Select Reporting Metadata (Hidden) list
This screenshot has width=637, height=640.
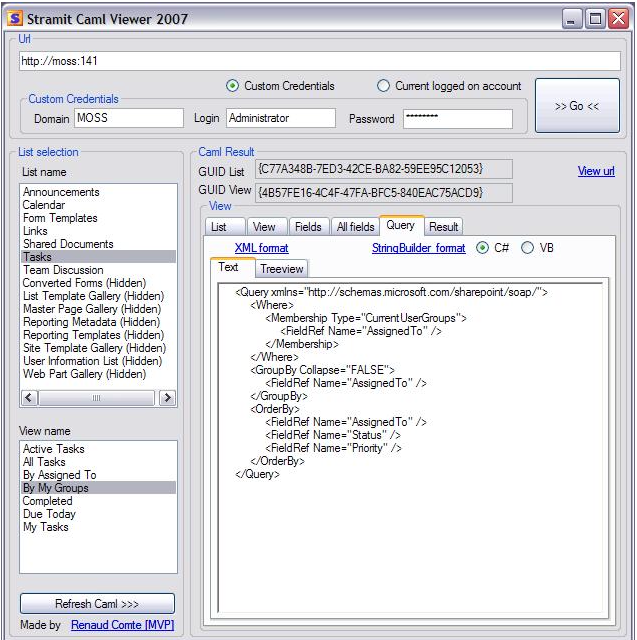click(x=98, y=322)
